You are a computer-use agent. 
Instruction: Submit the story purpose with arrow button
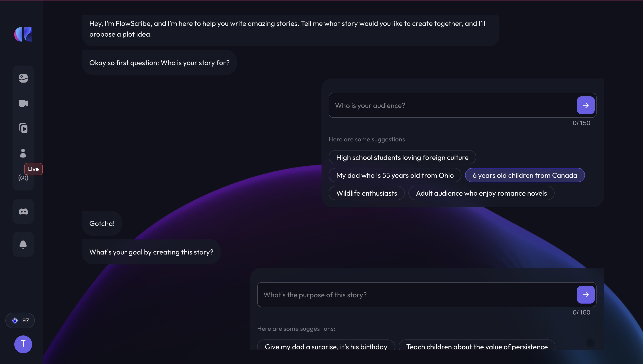585,294
